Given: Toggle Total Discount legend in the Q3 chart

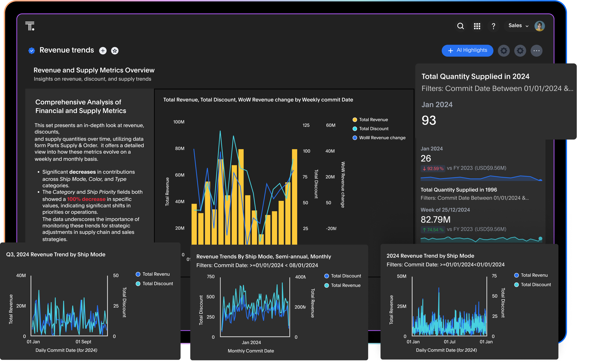Looking at the screenshot, I should click(x=155, y=283).
